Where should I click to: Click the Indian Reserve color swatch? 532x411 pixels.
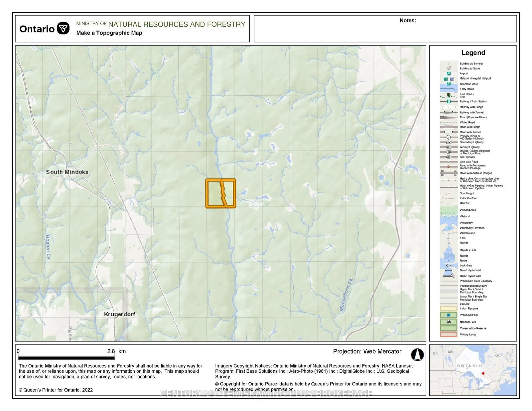(449, 308)
